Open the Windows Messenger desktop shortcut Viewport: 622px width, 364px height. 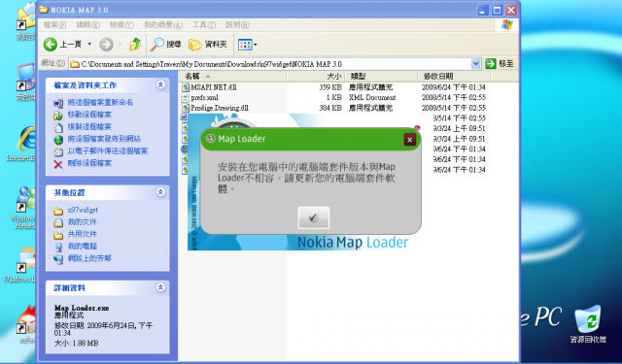click(x=23, y=208)
